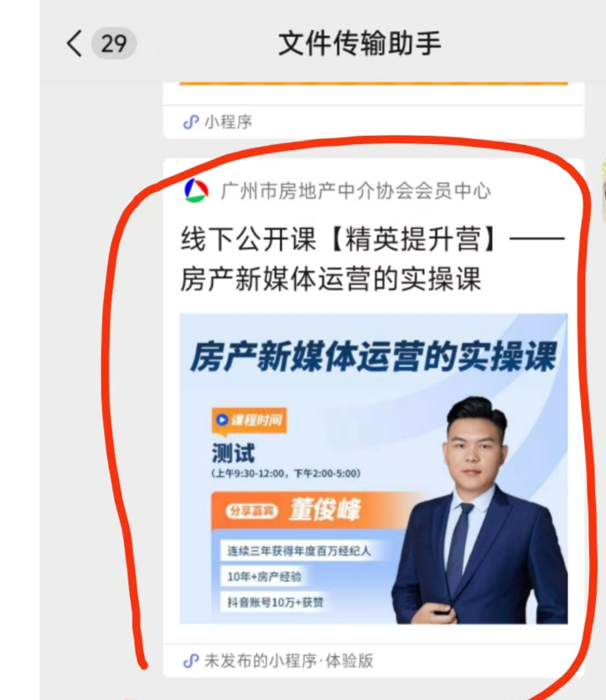This screenshot has height=700, width=606.
Task: Tap the back arrow chevron
Action: tap(75, 44)
